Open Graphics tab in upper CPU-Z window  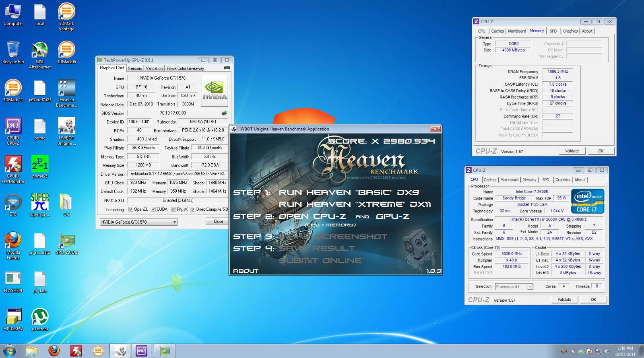pyautogui.click(x=570, y=31)
